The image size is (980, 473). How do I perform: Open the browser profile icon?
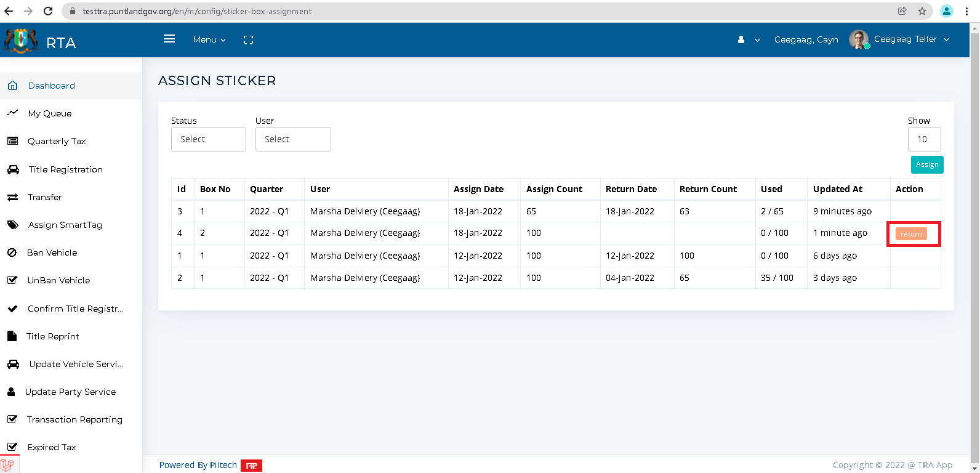point(947,11)
